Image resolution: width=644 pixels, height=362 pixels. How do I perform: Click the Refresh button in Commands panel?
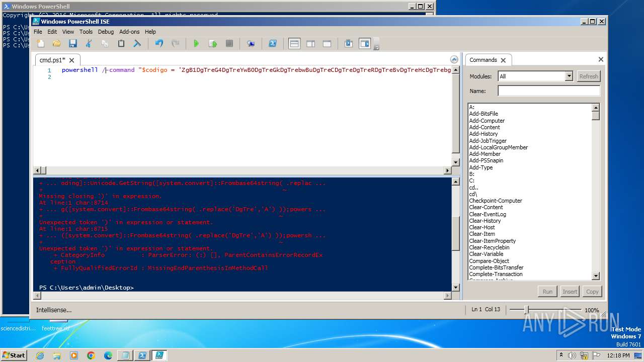pyautogui.click(x=589, y=76)
